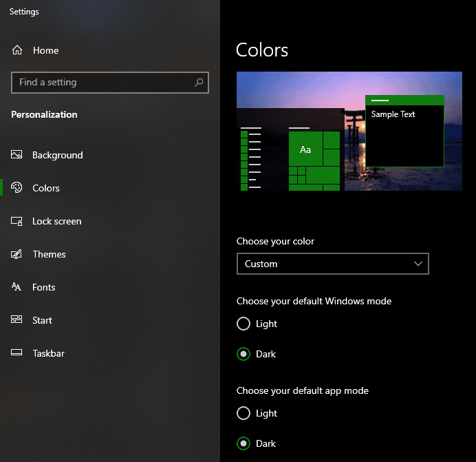Click the Background picture icon

click(x=17, y=155)
